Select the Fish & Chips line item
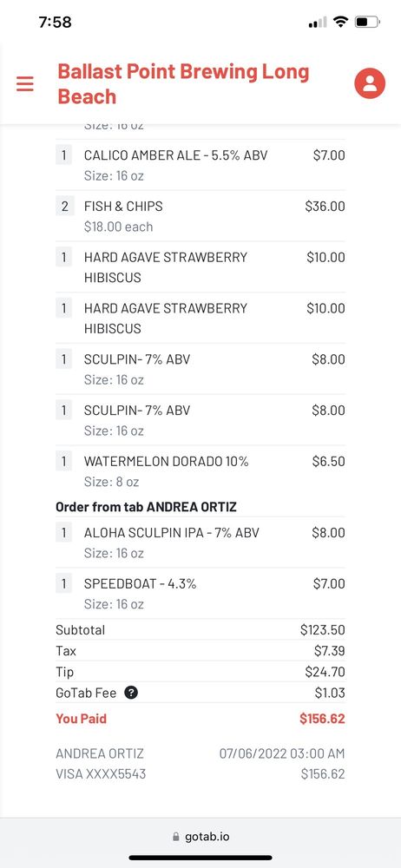401x868 pixels. click(x=200, y=216)
